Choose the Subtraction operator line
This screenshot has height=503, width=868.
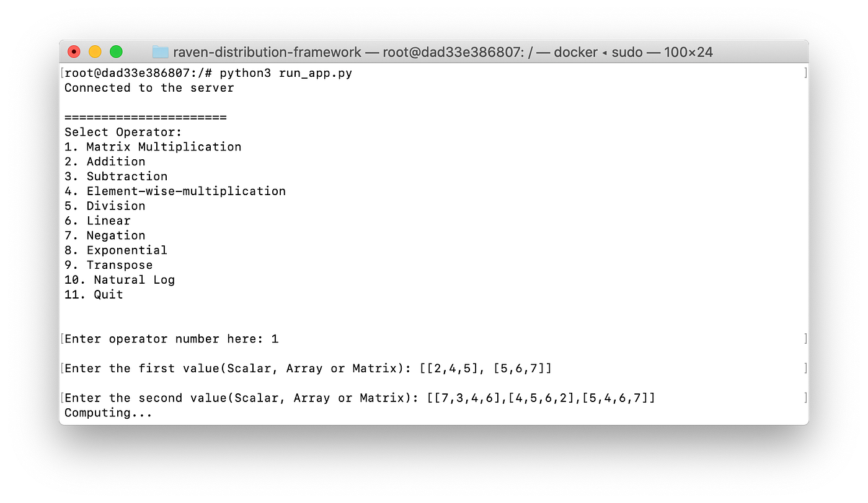coord(115,176)
